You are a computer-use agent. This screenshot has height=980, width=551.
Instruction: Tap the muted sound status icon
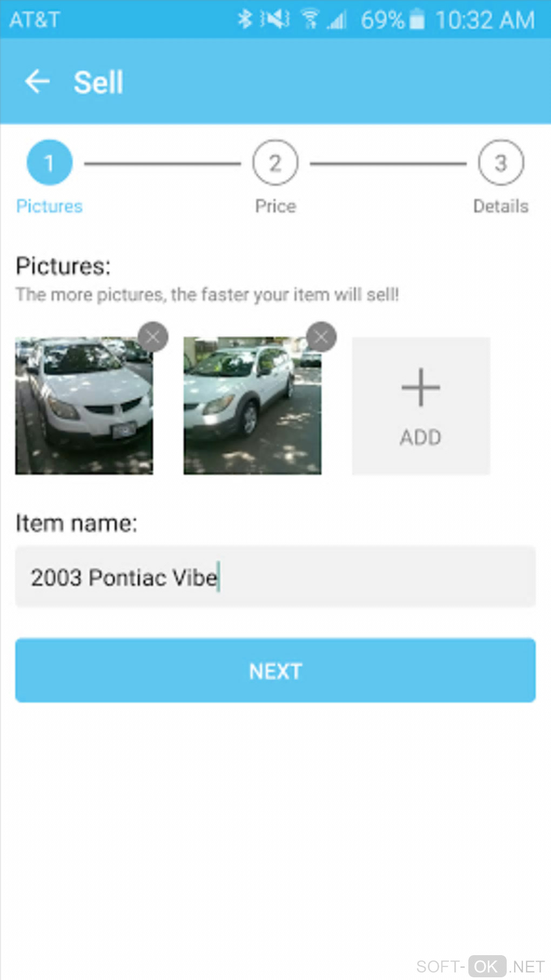275,19
